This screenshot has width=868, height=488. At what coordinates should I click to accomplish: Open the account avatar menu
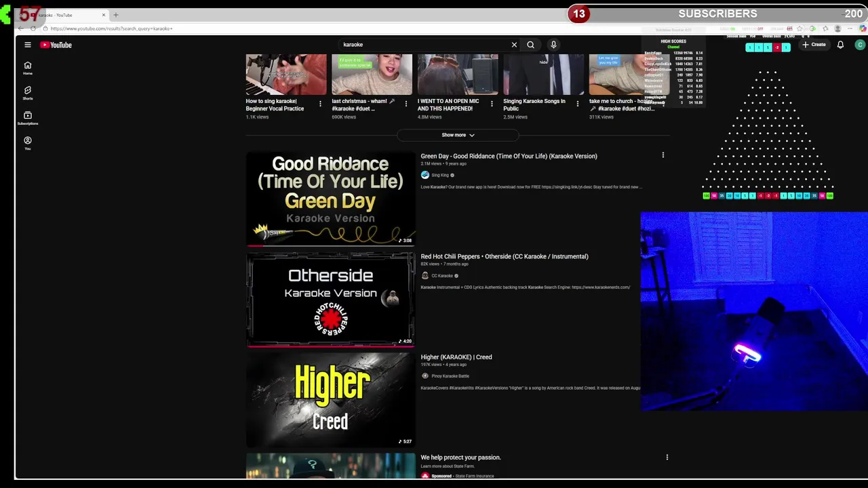[x=860, y=45]
